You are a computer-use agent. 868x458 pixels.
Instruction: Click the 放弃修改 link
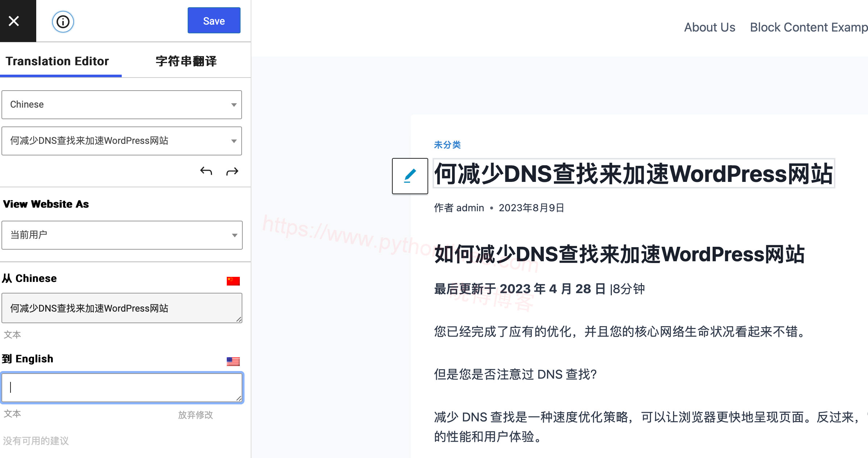(x=195, y=416)
